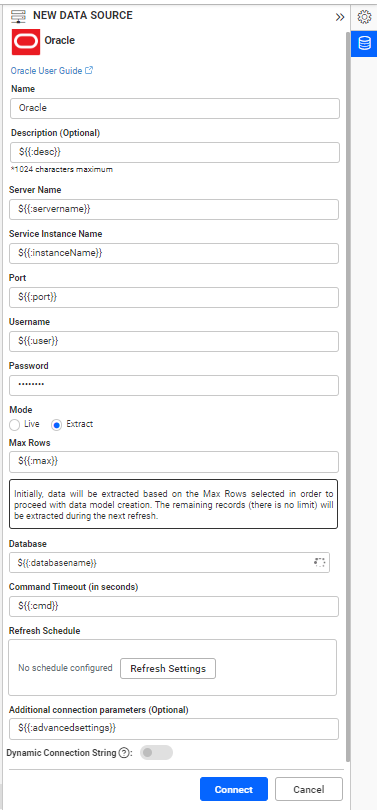Viewport: 377px width, 810px height.
Task: Focus the Server Name input field
Action: pyautogui.click(x=174, y=209)
